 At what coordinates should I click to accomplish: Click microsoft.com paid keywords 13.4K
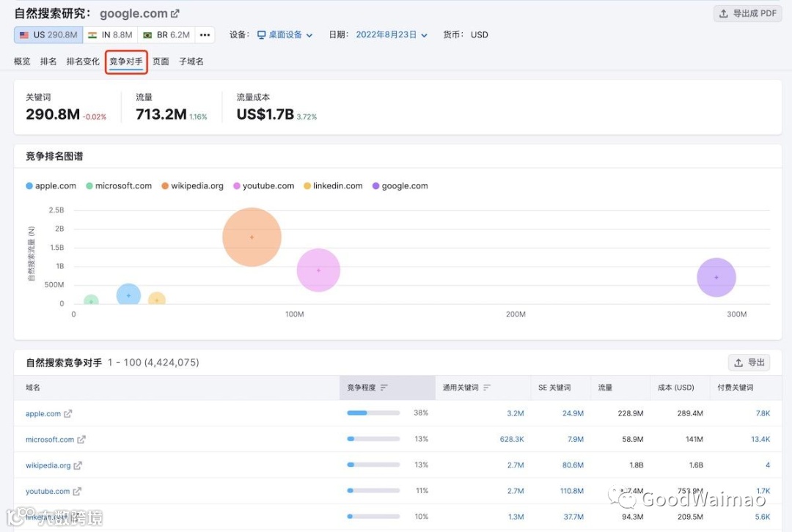coord(760,439)
